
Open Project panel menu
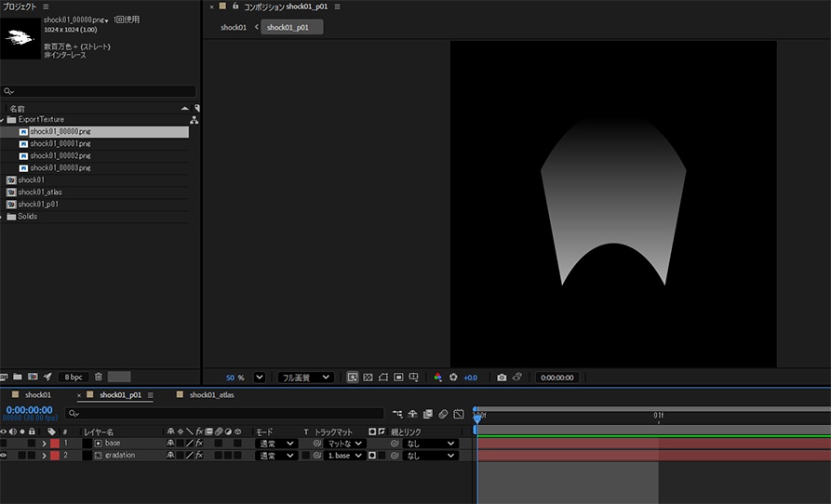47,7
